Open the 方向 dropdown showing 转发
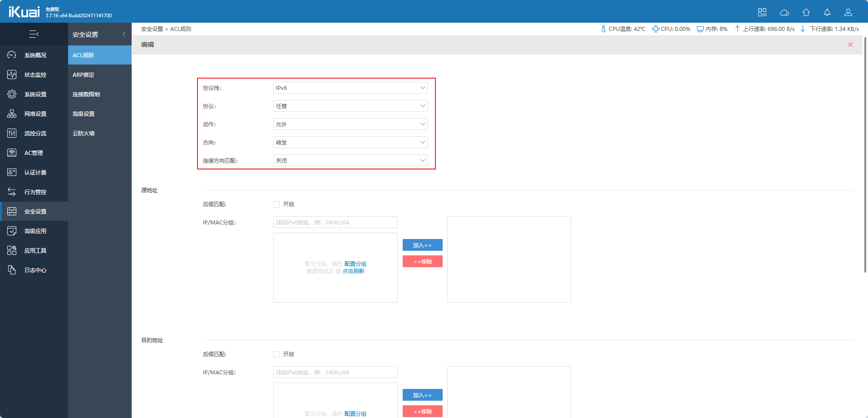Viewport: 868px width, 418px height. click(x=350, y=142)
